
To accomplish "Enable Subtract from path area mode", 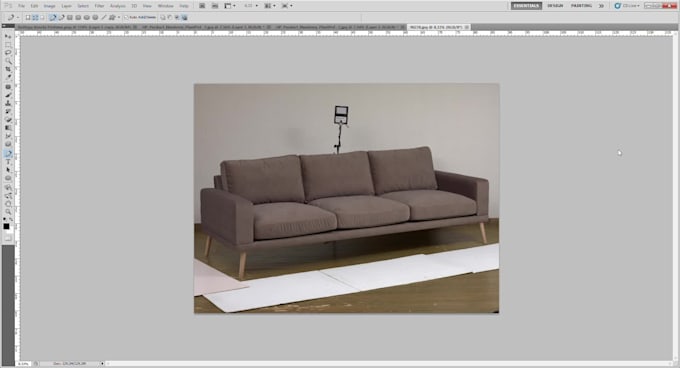I will [170, 17].
